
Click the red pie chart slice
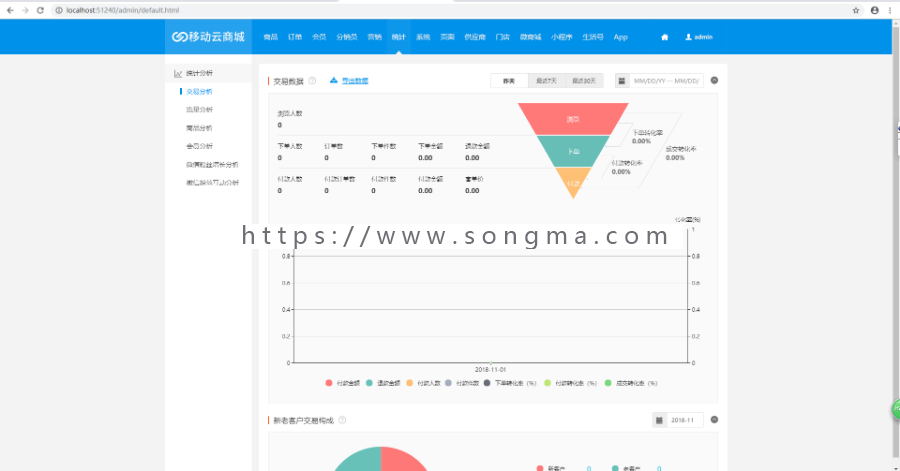pos(402,460)
